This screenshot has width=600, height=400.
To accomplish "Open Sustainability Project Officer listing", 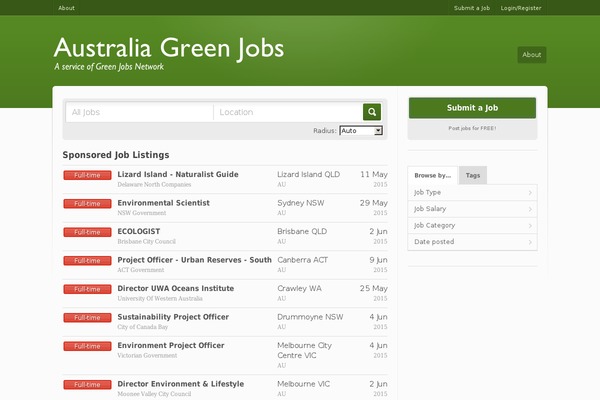I will coord(173,317).
